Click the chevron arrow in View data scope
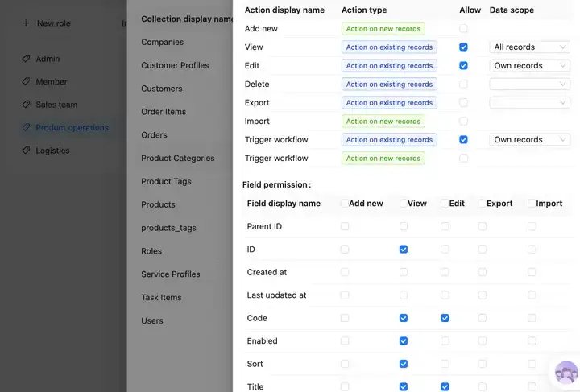 click(x=562, y=47)
